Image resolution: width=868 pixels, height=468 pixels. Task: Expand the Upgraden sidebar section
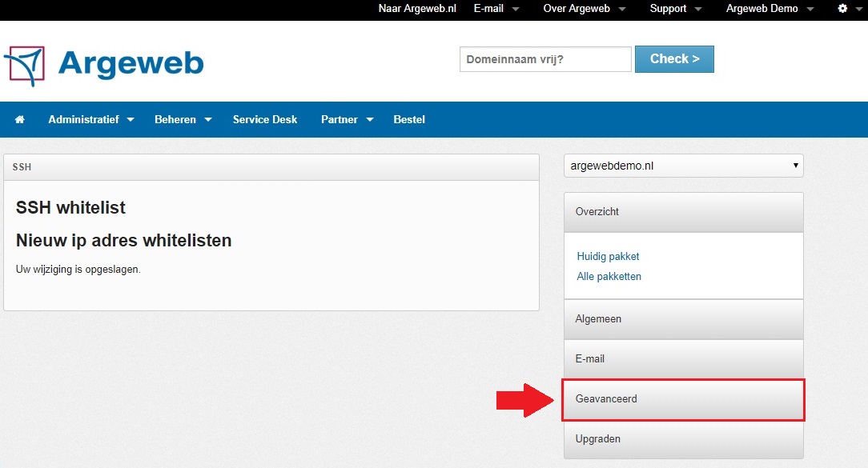[683, 439]
